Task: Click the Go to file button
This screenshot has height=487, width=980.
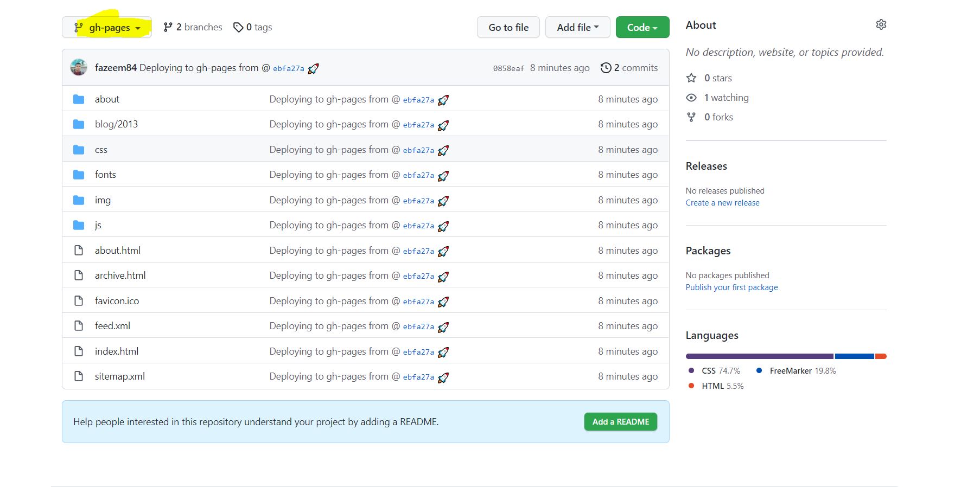Action: 508,28
